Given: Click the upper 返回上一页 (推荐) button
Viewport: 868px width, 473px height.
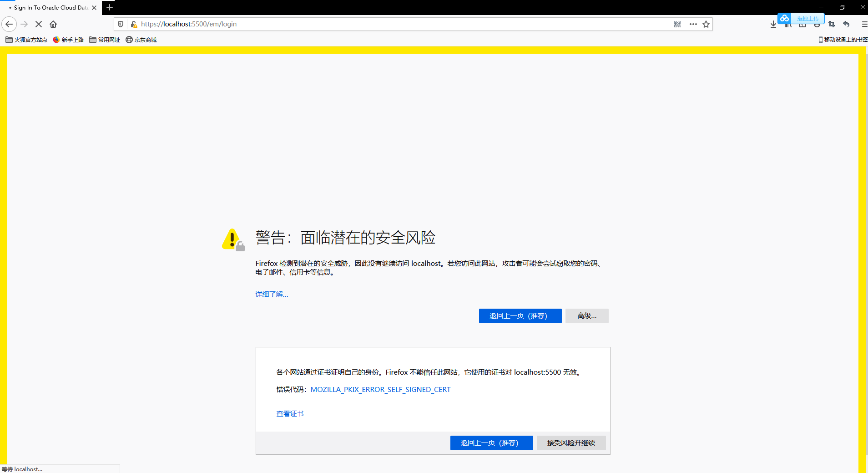Looking at the screenshot, I should pyautogui.click(x=520, y=315).
